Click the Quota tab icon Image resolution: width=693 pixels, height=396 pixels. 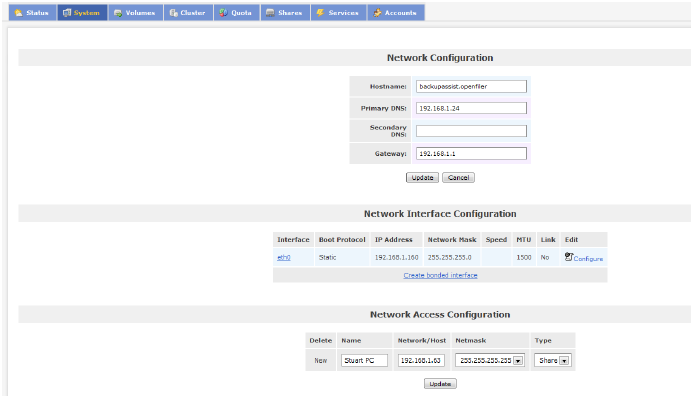pos(224,12)
